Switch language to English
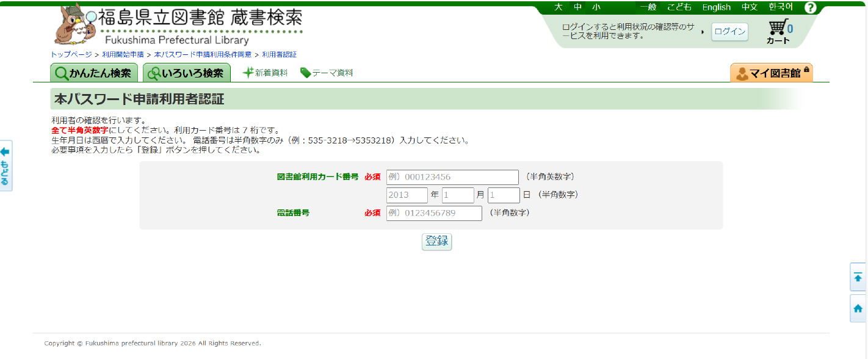This screenshot has height=359, width=868. (x=716, y=7)
